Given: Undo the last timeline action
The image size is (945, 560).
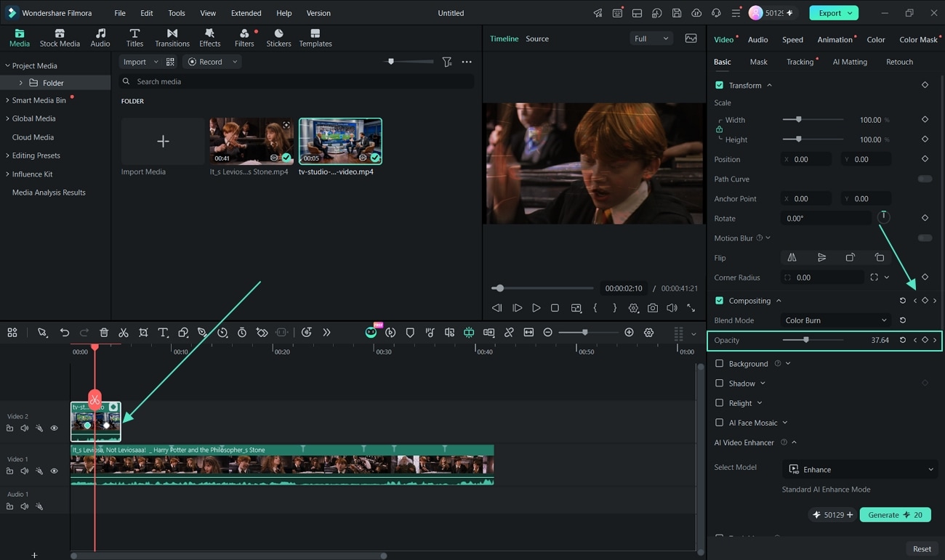Looking at the screenshot, I should tap(65, 333).
